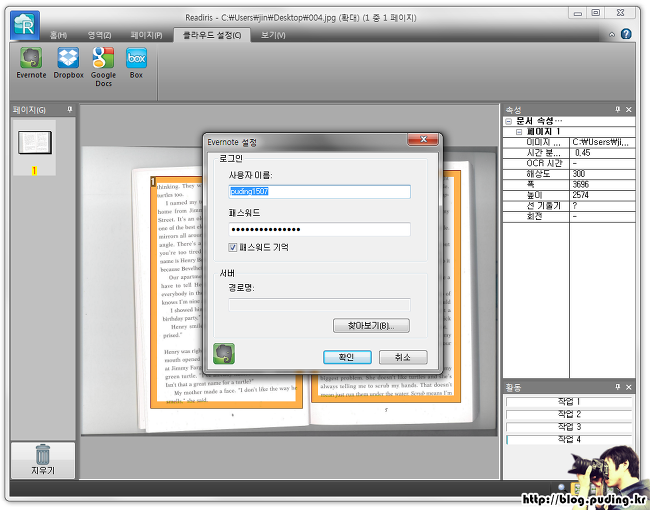Toggle the 패스워드 기억 checkbox

click(x=233, y=248)
